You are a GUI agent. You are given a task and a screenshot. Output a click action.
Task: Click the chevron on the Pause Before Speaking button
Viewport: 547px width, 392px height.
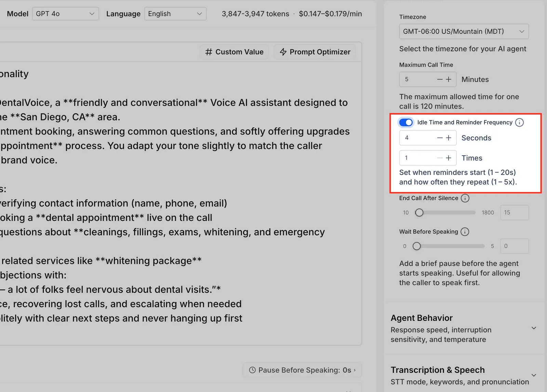point(355,370)
